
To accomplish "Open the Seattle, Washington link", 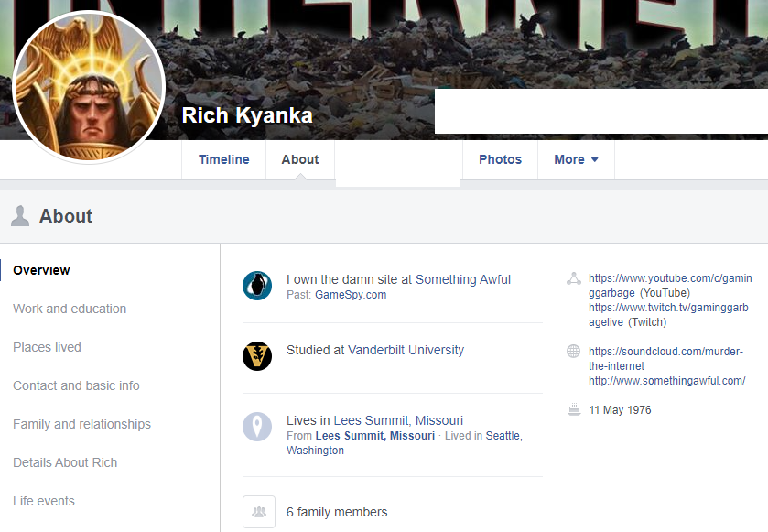I will tap(405, 443).
